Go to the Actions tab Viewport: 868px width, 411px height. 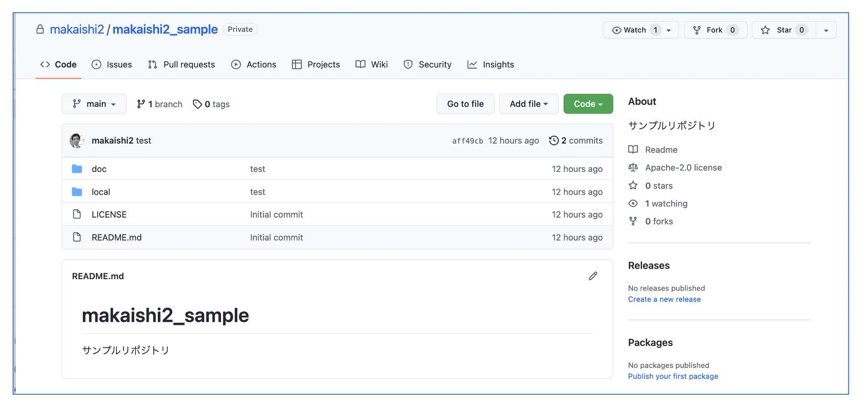coord(254,65)
